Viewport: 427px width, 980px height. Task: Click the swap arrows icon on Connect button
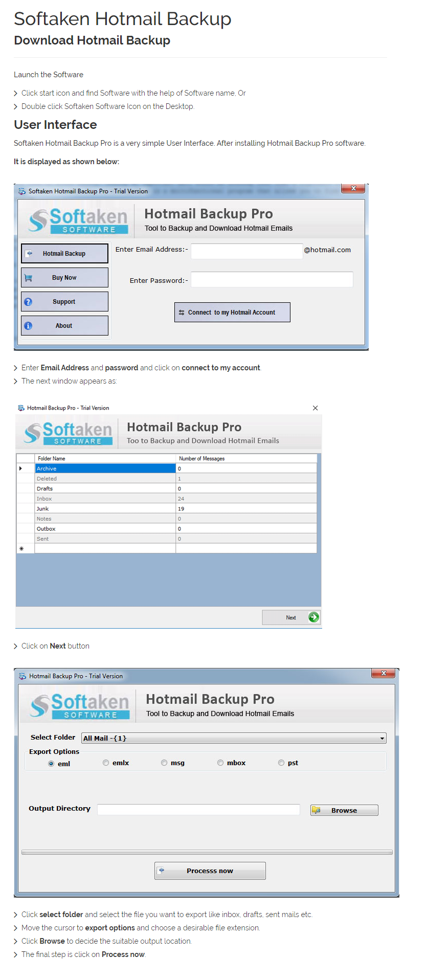(182, 313)
